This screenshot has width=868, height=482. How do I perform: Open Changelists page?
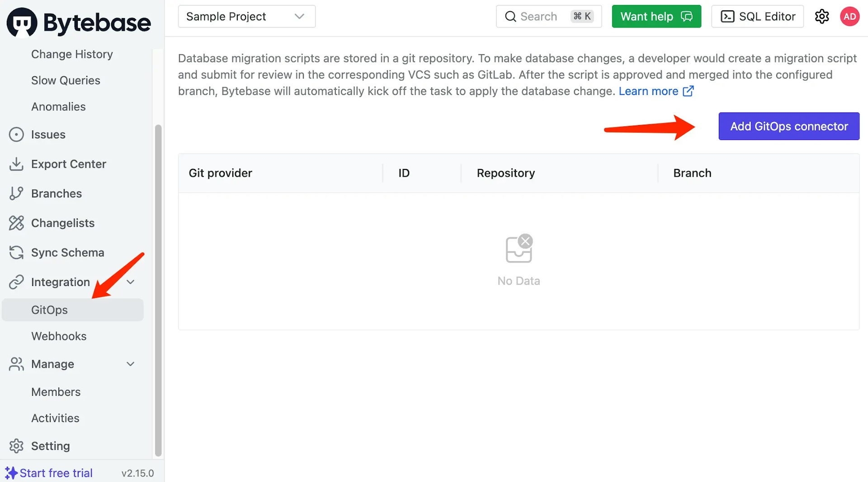[x=63, y=223]
